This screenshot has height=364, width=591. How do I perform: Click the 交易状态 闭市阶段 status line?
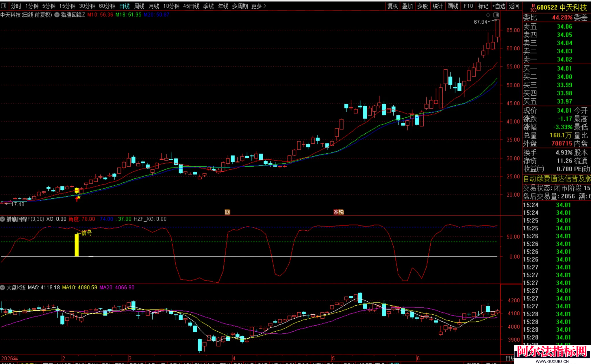(x=557, y=188)
